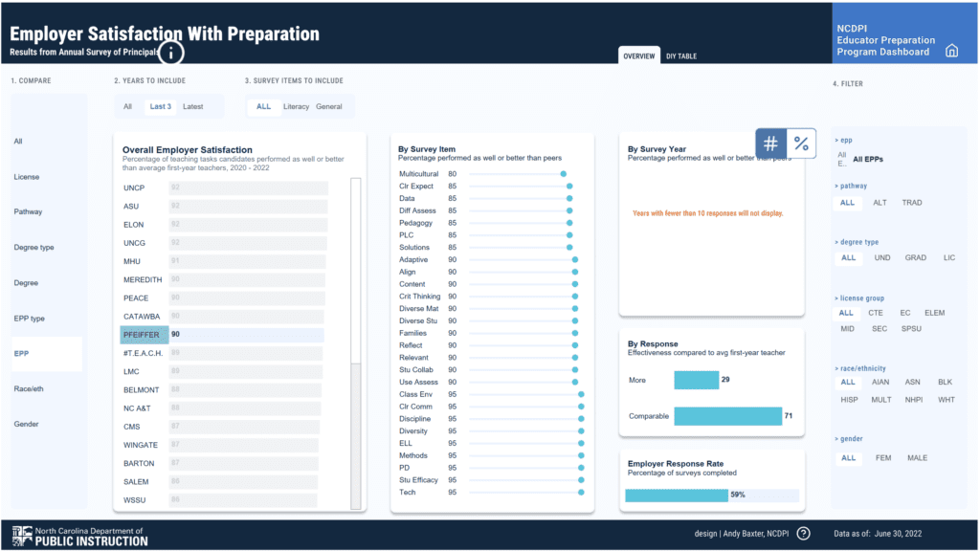Click the More response bar

coord(697,380)
